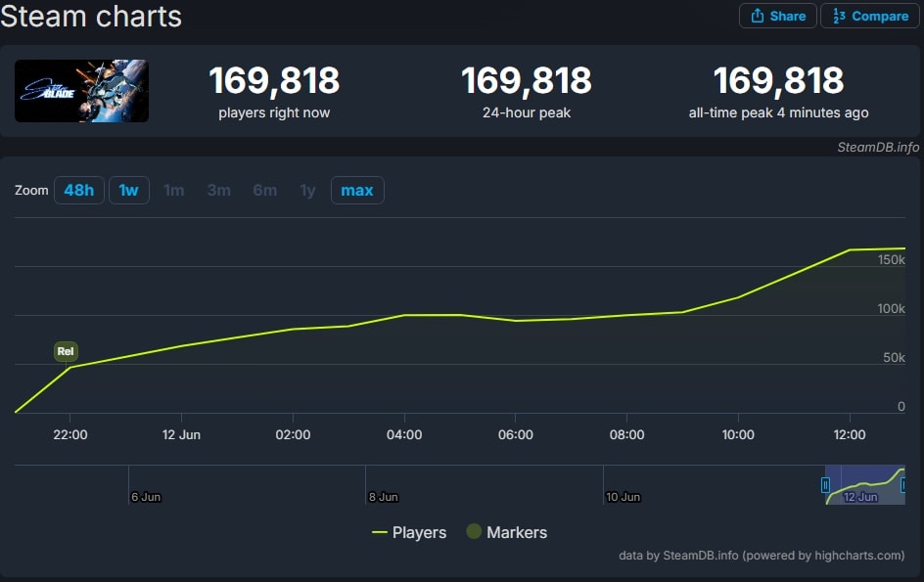The width and height of the screenshot is (924, 582).
Task: Click the SteamDB.info credit text
Action: click(x=878, y=148)
